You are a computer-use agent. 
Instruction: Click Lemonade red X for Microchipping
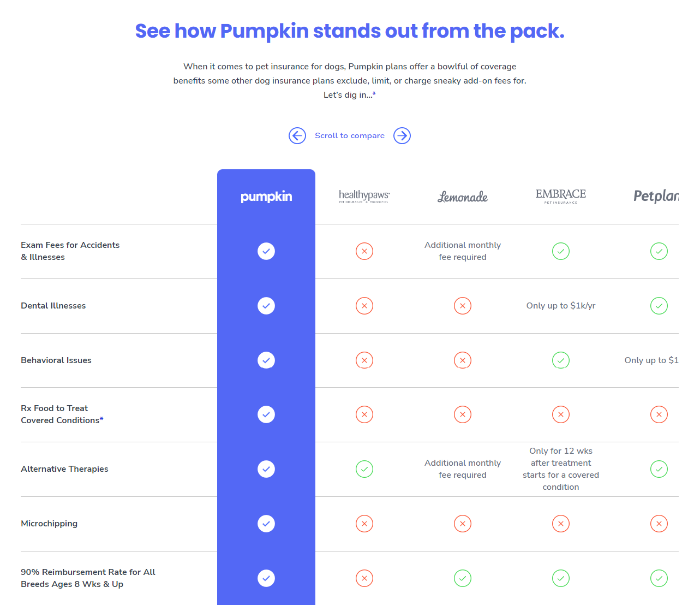click(x=463, y=524)
